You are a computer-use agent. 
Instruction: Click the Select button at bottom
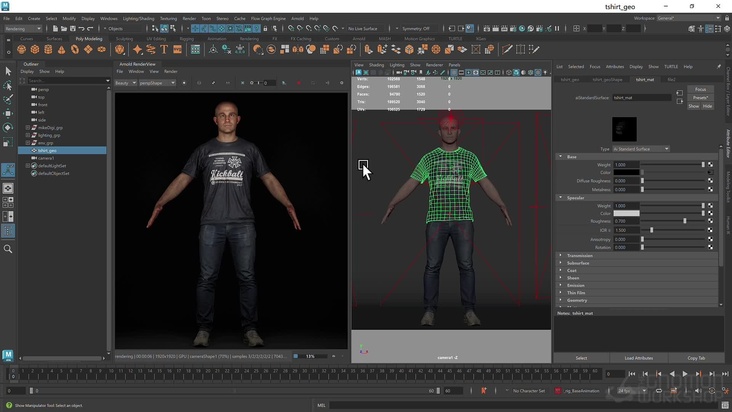click(x=581, y=358)
